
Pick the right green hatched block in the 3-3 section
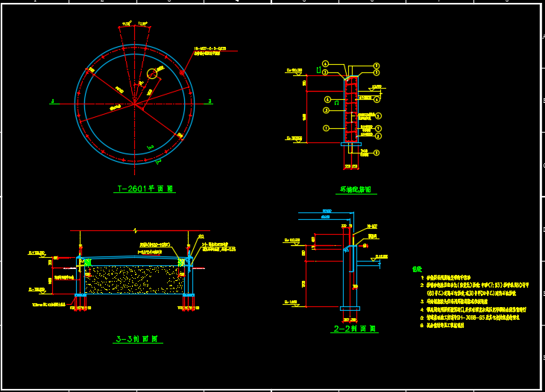point(181,262)
